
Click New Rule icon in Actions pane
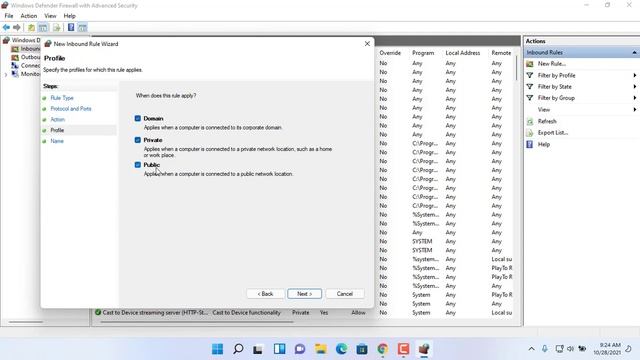[530, 64]
